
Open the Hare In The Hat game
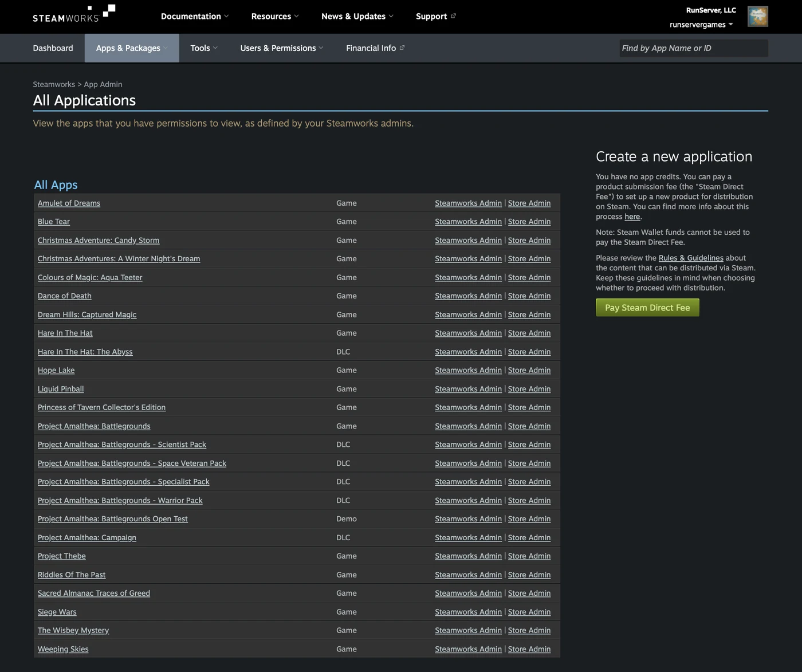tap(65, 333)
